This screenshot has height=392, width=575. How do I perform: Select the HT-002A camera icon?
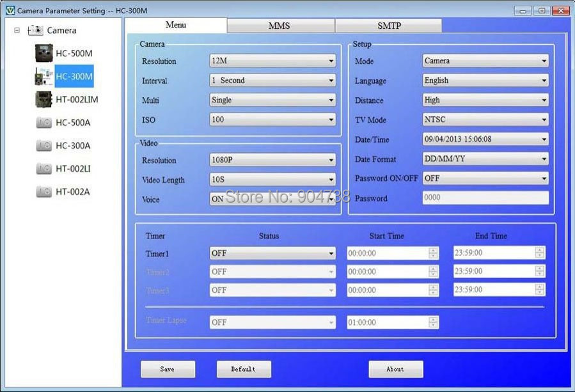tap(44, 192)
